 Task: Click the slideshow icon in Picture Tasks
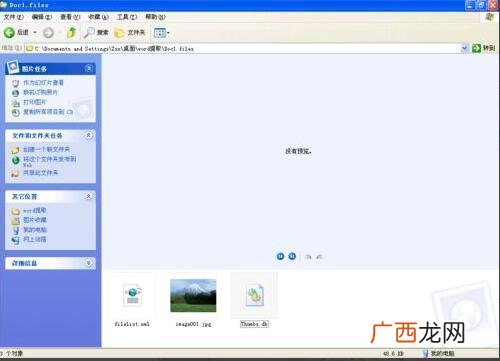[15, 83]
